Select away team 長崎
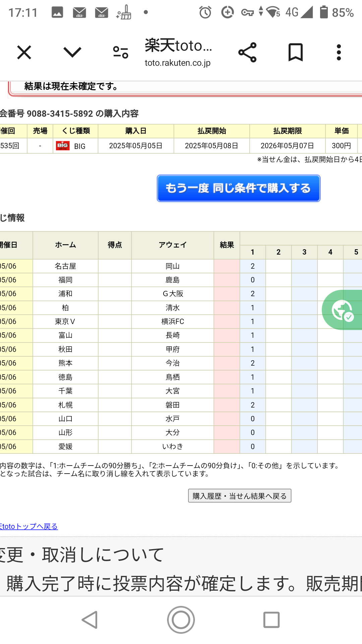This screenshot has height=644, width=362. coord(173,335)
